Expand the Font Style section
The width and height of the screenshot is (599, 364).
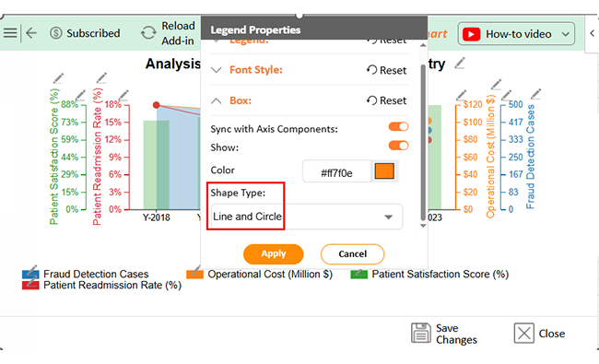coord(217,70)
